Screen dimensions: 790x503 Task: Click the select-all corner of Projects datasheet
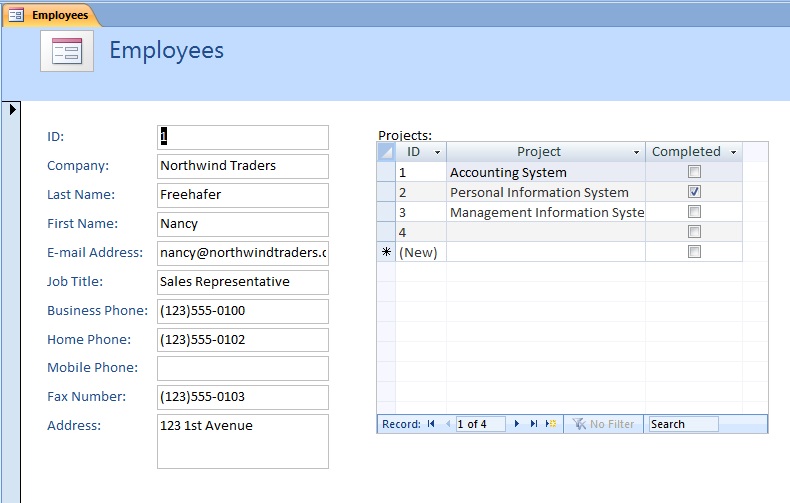pos(386,152)
